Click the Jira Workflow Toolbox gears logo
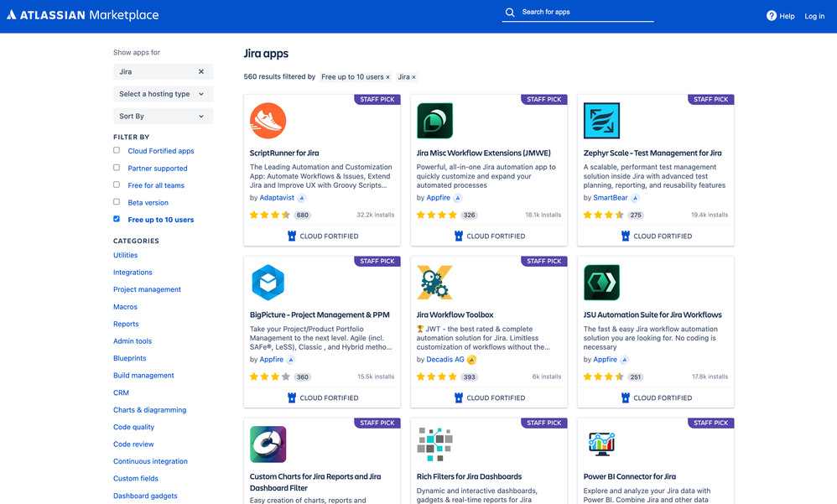This screenshot has height=504, width=837. [x=434, y=283]
